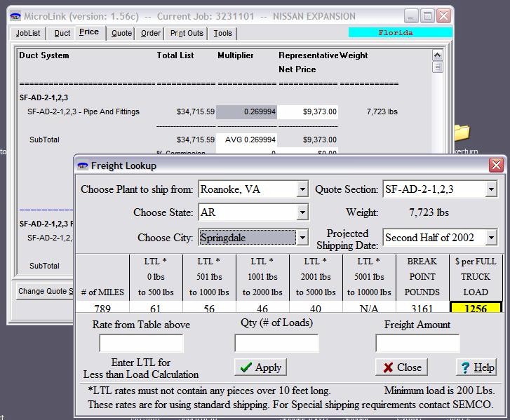Click the Freight Lookup title bar icon
The image size is (510, 420).
click(83, 165)
